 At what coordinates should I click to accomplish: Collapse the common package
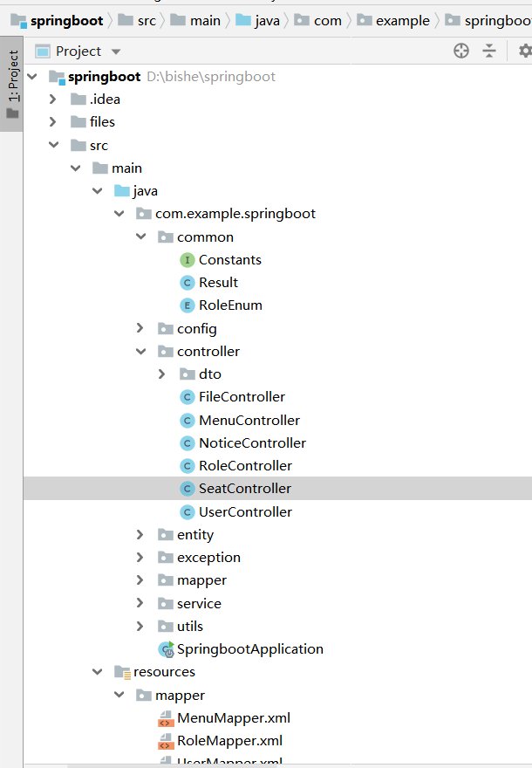[x=140, y=237]
